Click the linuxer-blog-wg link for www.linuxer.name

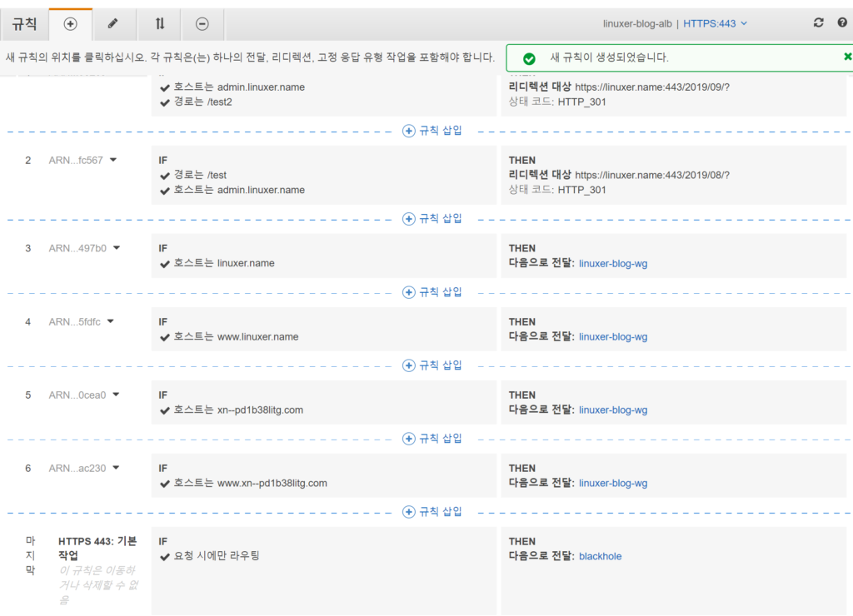pos(612,337)
